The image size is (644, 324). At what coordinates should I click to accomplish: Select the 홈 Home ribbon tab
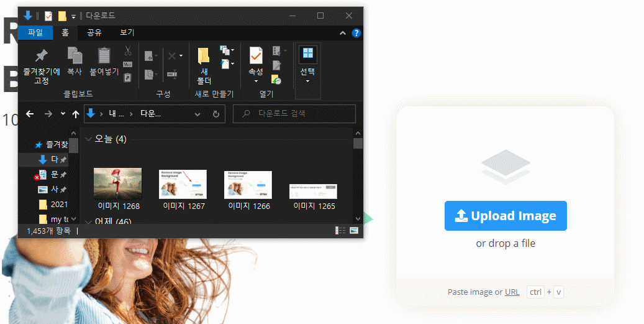tap(65, 32)
